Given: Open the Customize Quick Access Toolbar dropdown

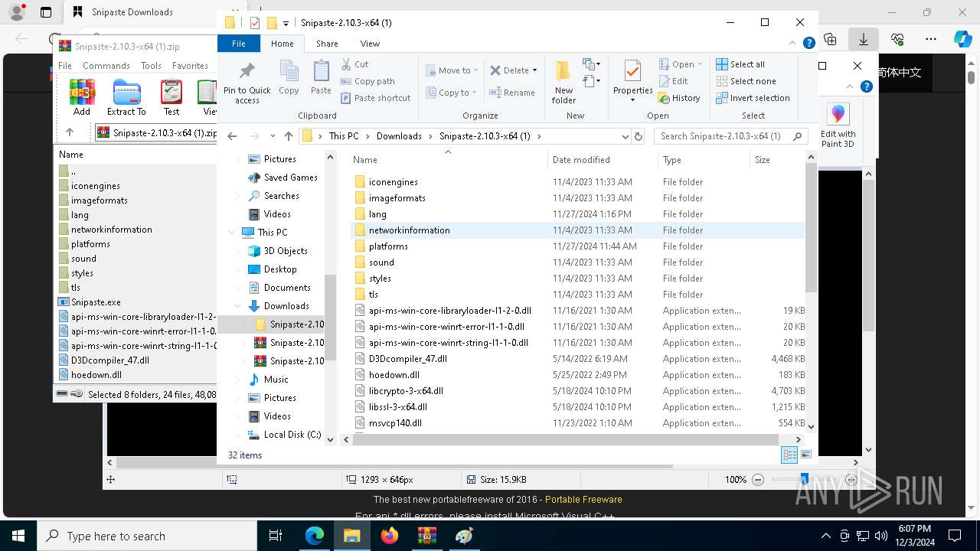Looking at the screenshot, I should (286, 23).
